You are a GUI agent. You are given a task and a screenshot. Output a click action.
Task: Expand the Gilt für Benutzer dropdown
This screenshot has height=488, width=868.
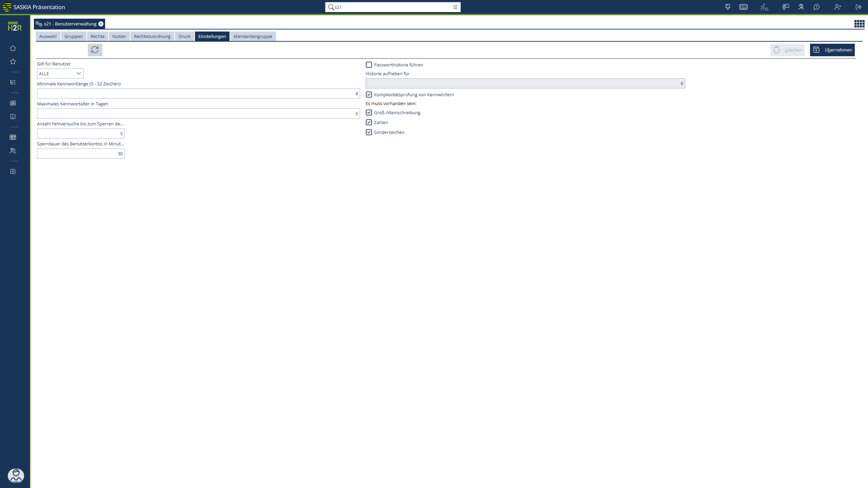pos(60,74)
